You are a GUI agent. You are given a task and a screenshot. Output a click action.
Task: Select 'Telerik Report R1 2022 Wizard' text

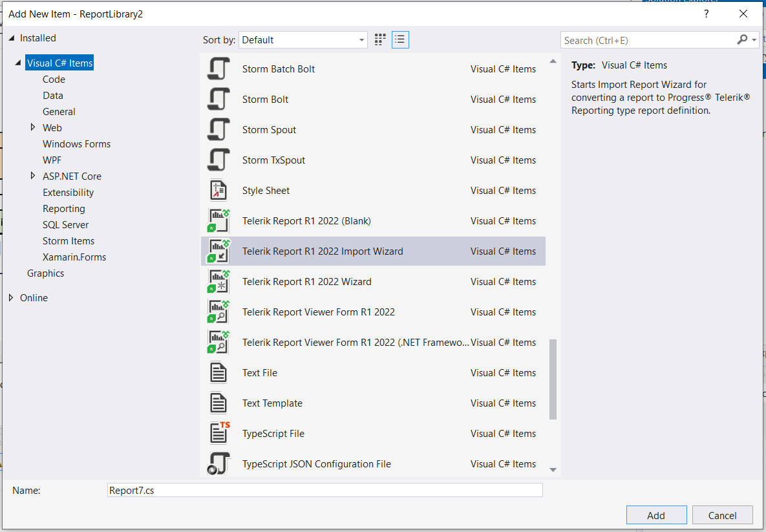tap(307, 281)
